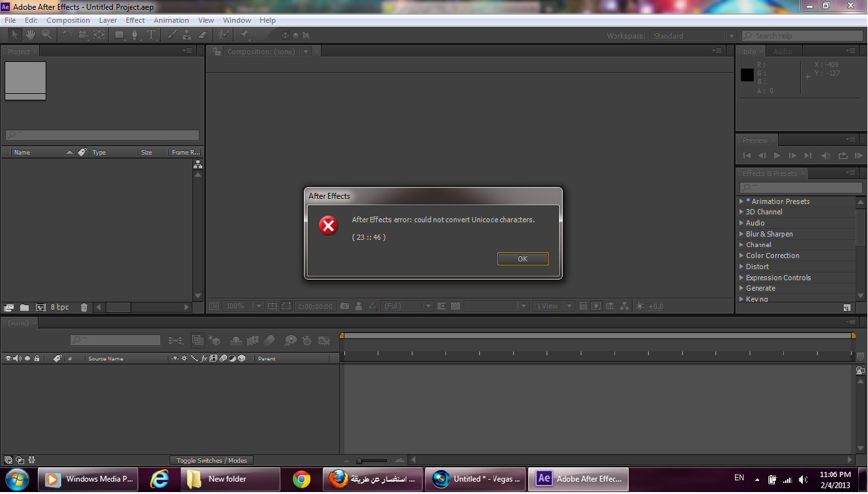Open the Composition Mini-Flowchart icon in timeline

pos(175,340)
